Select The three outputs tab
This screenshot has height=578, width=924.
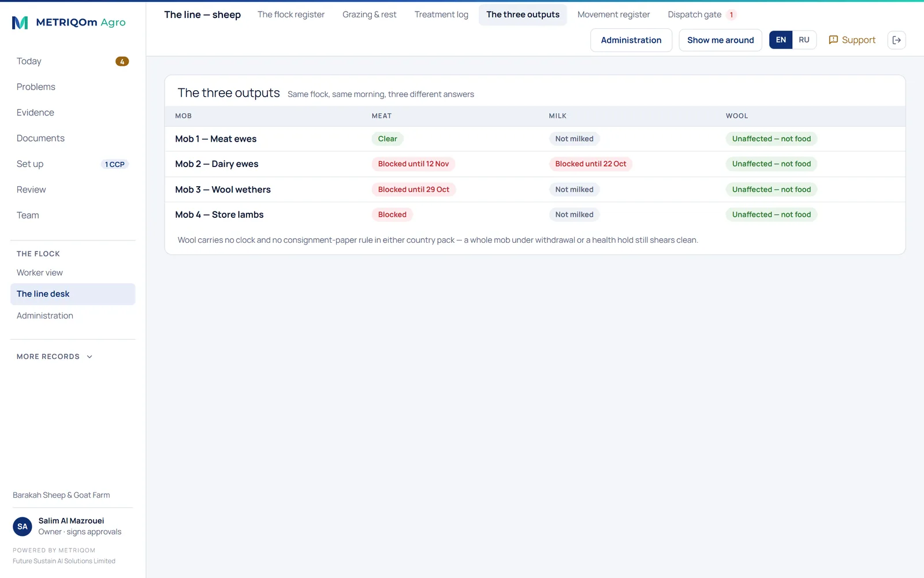523,14
